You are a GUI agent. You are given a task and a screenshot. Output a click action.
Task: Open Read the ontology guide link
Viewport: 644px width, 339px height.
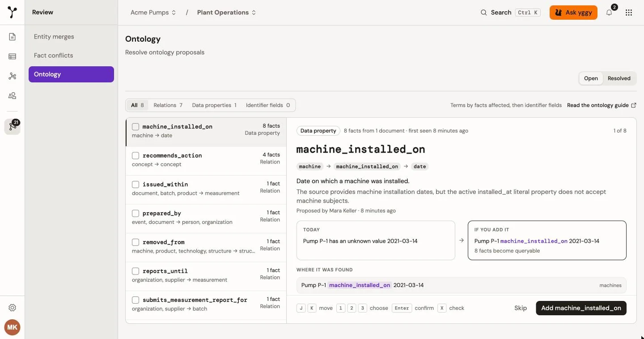[x=602, y=105]
